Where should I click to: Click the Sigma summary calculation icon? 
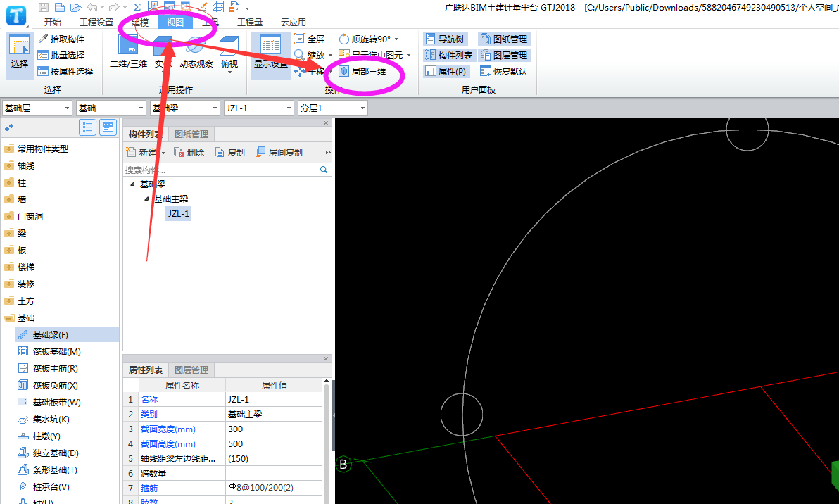click(137, 7)
